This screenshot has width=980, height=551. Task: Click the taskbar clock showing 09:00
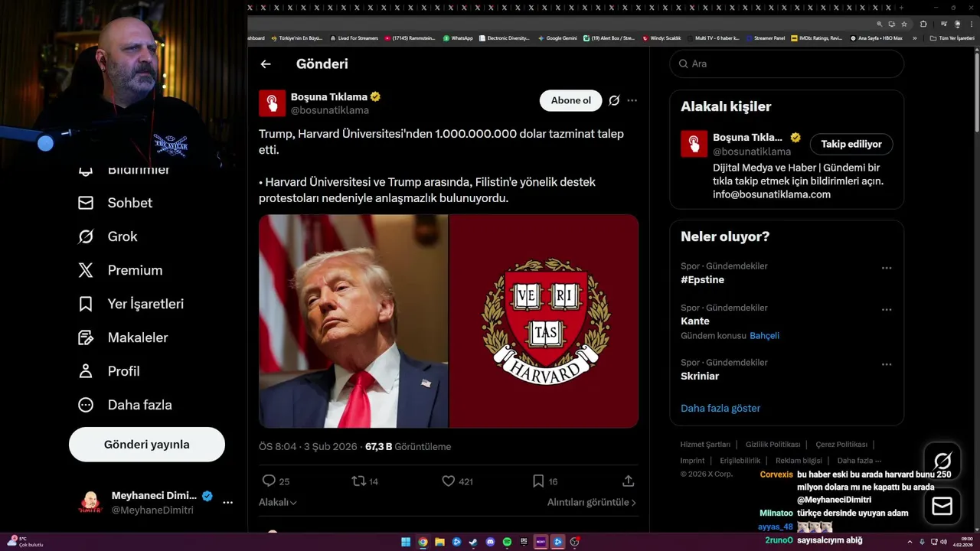[x=962, y=542]
